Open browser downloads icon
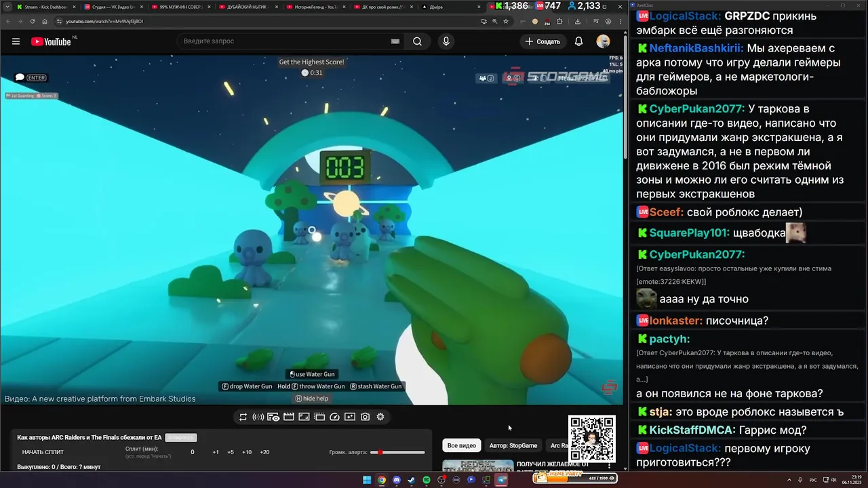Screen dimensions: 868x488 [x=577, y=21]
